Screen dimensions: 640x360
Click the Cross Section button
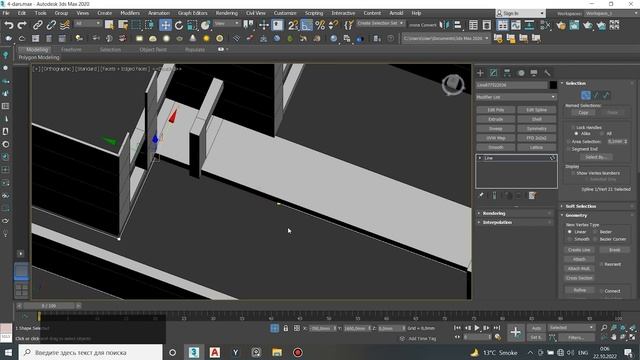[579, 278]
